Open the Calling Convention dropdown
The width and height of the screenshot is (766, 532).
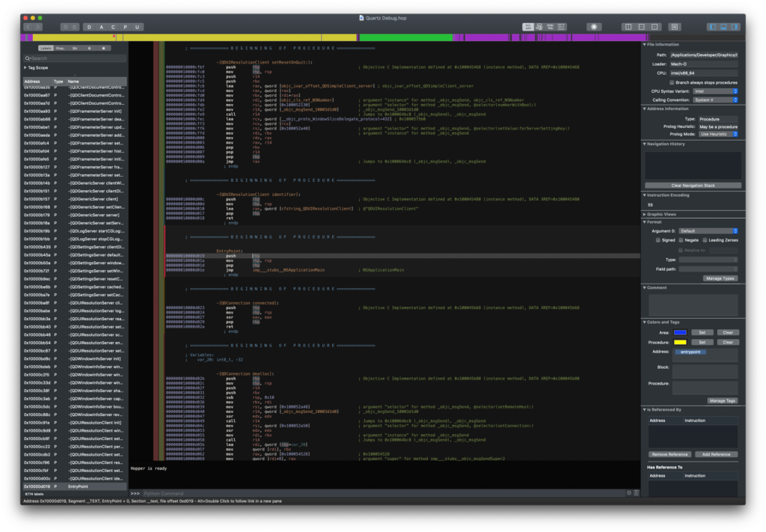716,100
